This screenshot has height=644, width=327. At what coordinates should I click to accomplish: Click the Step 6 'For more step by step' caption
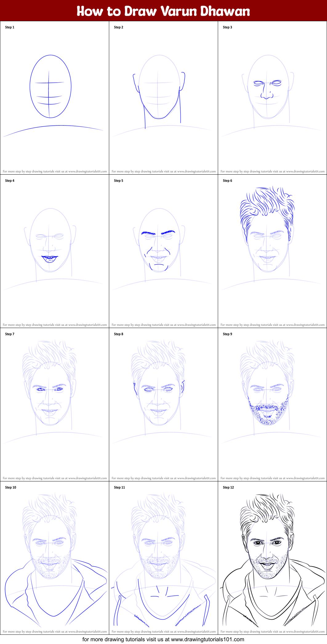273,325
